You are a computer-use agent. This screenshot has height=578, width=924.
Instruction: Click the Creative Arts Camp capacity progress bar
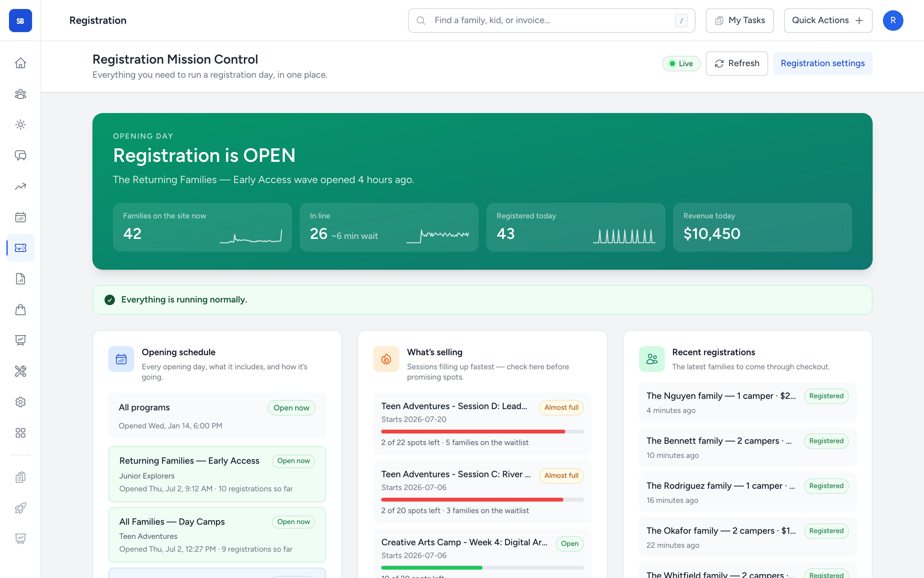pos(482,568)
